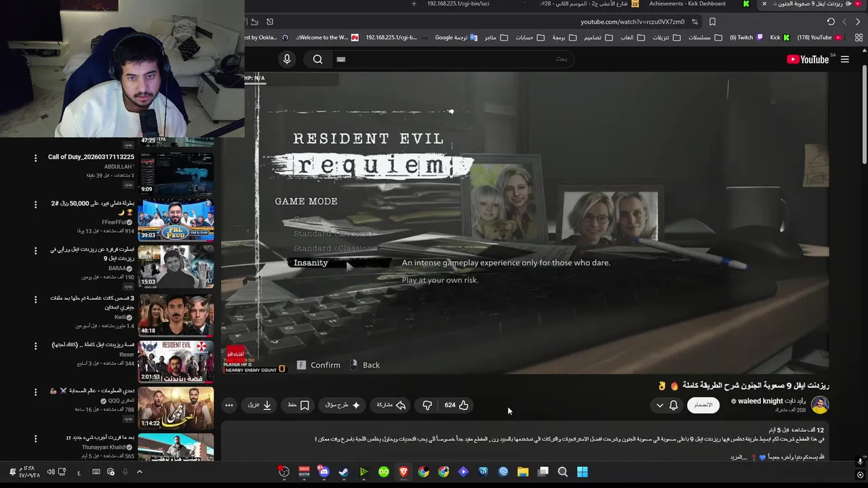
Task: Expand notification options chevron beside bell
Action: (x=660, y=405)
